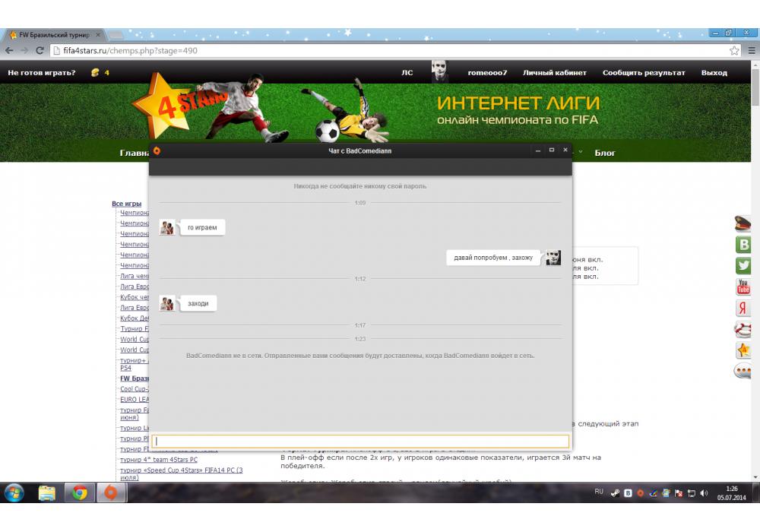760x532 pixels.
Task: Open 'EURO LEA...' tournament link
Action: coord(135,399)
